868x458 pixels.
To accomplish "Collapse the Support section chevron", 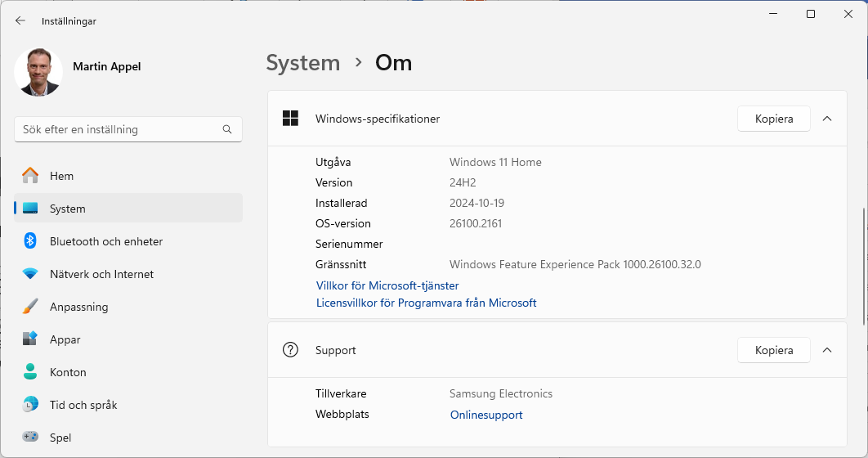I will coord(826,350).
